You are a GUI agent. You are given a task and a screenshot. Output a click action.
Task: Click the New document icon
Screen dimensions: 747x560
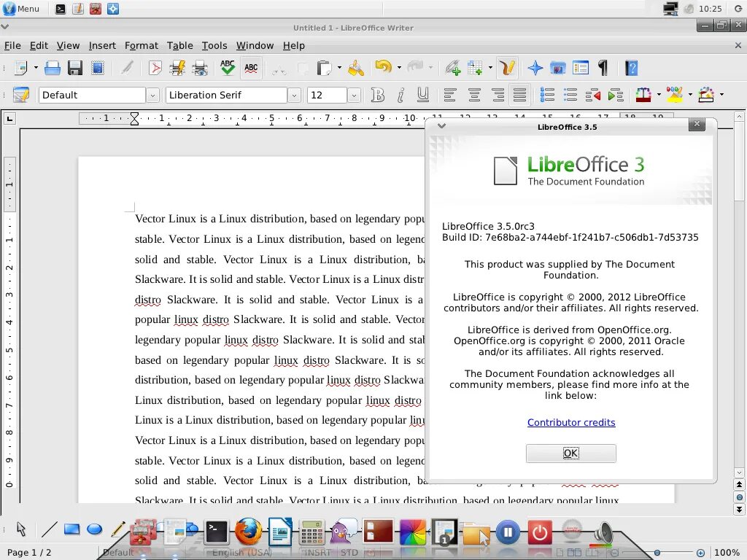click(21, 68)
